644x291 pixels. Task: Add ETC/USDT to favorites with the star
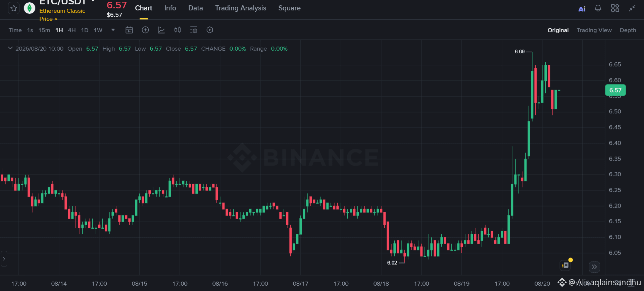[x=13, y=8]
